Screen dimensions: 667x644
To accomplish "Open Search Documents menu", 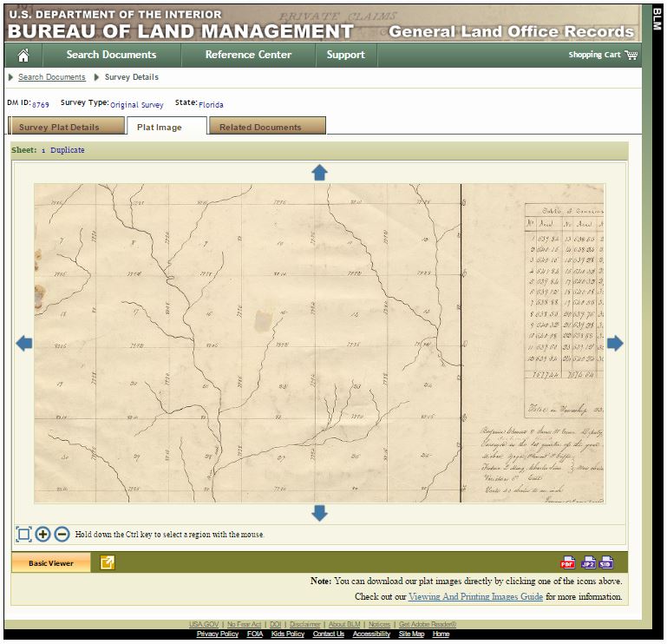I will 111,55.
